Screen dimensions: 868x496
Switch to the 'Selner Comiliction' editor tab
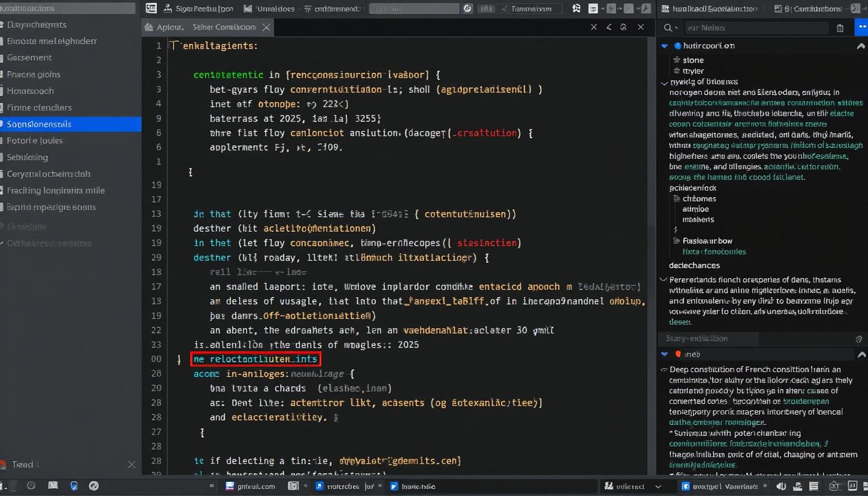click(224, 28)
